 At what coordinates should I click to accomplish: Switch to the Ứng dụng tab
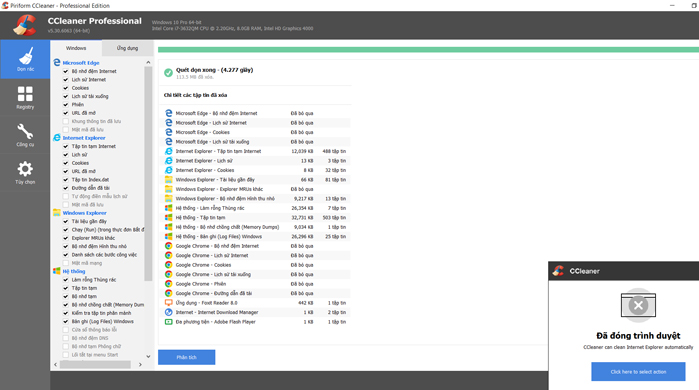coord(127,48)
